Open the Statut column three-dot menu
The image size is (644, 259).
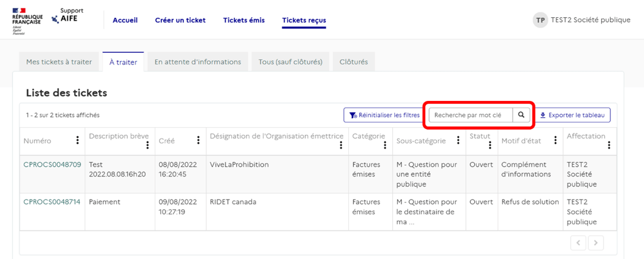pos(490,145)
